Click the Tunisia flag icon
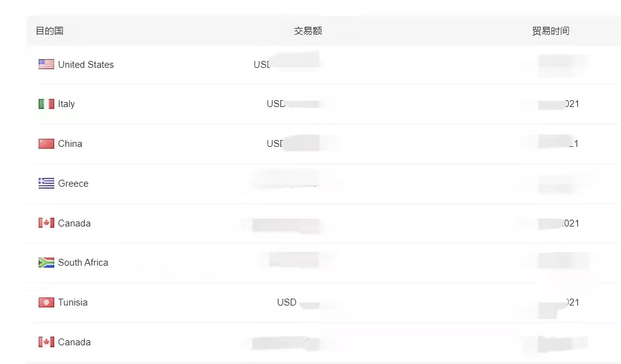The height and width of the screenshot is (364, 621). (46, 302)
